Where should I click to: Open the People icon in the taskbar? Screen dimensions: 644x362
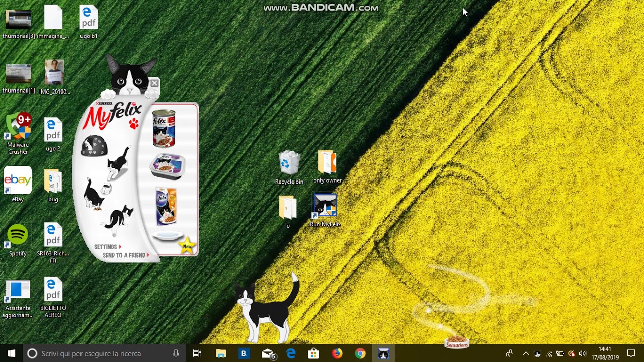509,353
